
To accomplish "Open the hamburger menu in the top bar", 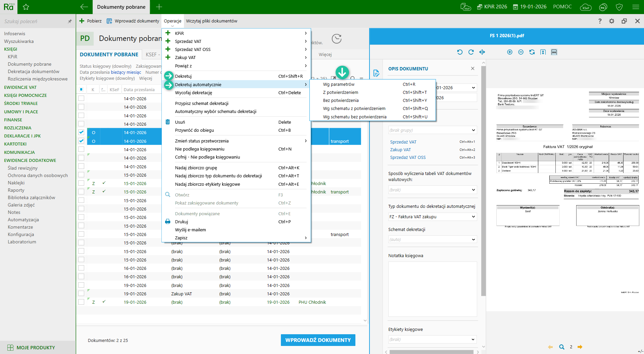I will tap(635, 7).
